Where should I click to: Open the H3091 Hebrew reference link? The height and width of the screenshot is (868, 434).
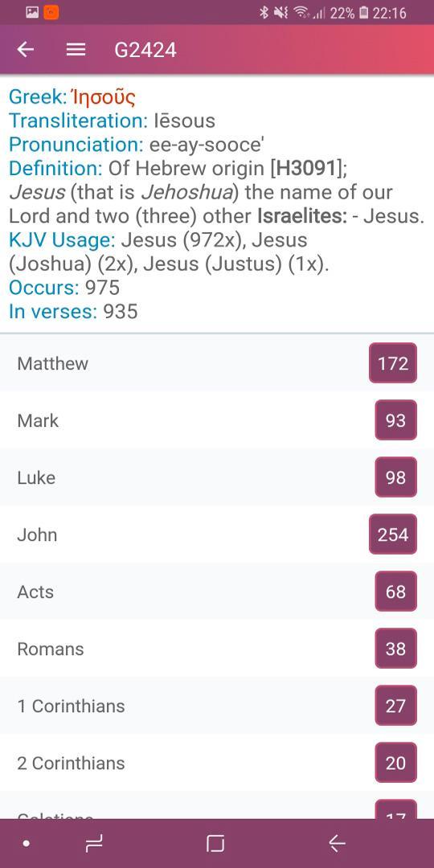[x=305, y=168]
